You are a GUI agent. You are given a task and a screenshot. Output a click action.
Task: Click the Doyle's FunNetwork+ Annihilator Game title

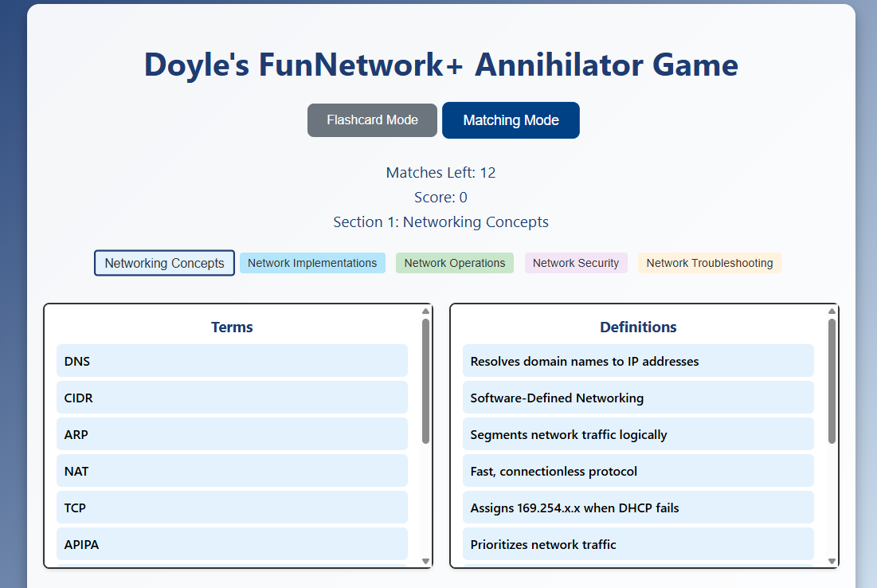click(x=441, y=65)
